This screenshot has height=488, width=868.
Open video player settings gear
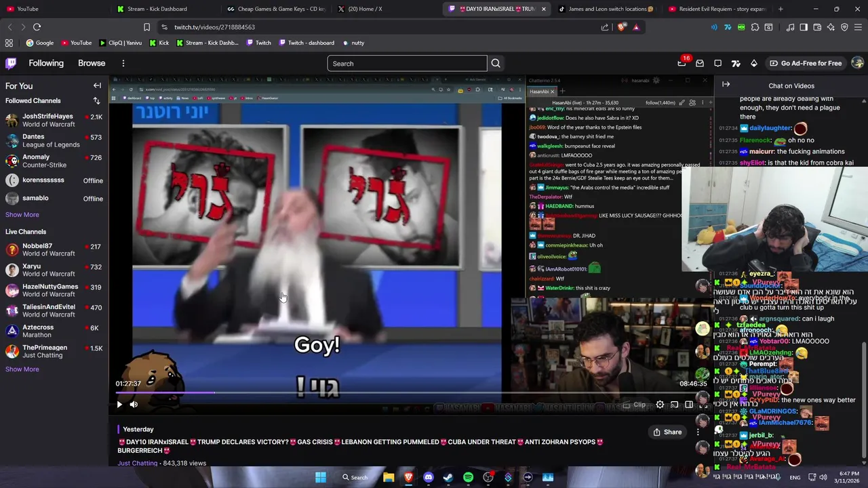tap(660, 405)
